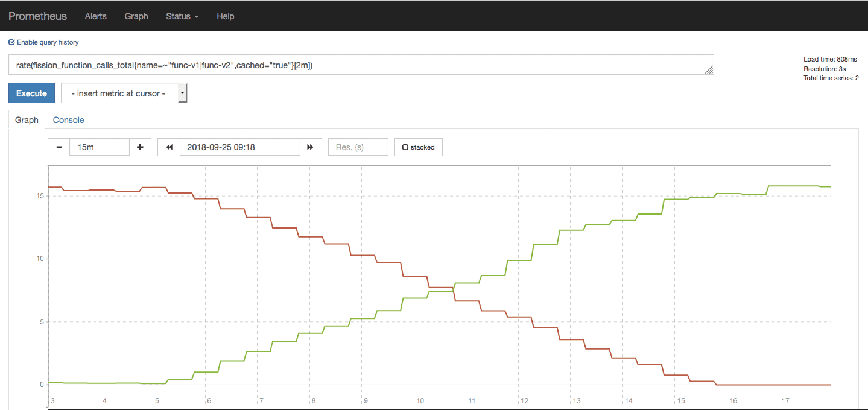Click the 15m time range field
This screenshot has width=868, height=410.
[100, 147]
